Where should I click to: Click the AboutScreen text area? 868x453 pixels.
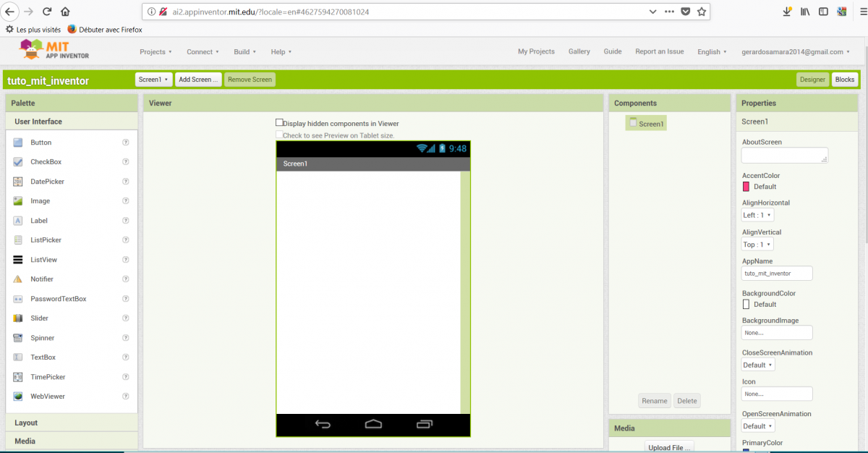click(x=785, y=156)
